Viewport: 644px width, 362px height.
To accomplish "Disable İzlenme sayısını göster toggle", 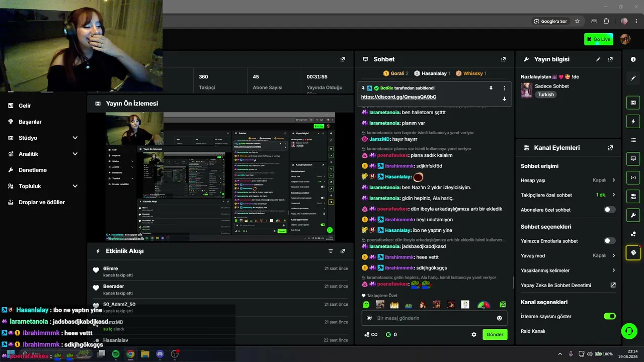I will [x=610, y=316].
